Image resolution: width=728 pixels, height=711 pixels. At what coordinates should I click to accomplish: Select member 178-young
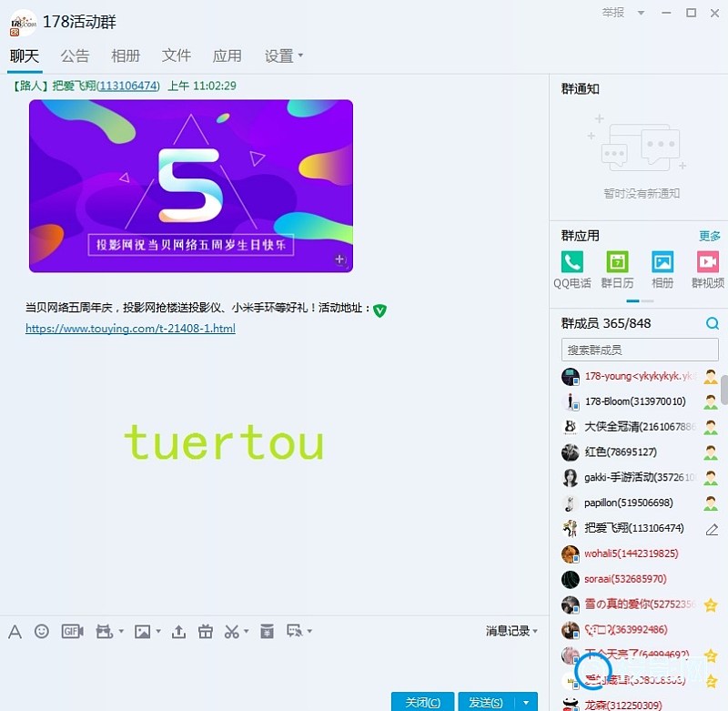[x=640, y=376]
